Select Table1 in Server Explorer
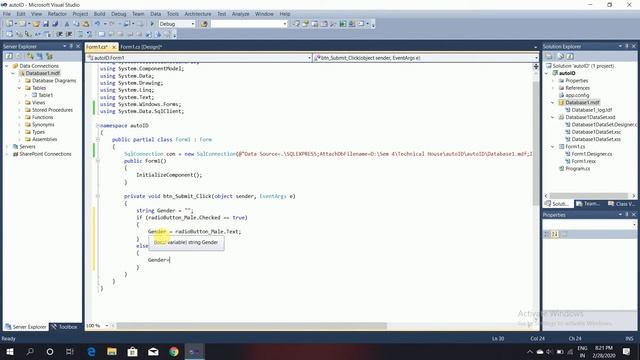Screen dimensions: 640x360 pyautogui.click(x=45, y=95)
